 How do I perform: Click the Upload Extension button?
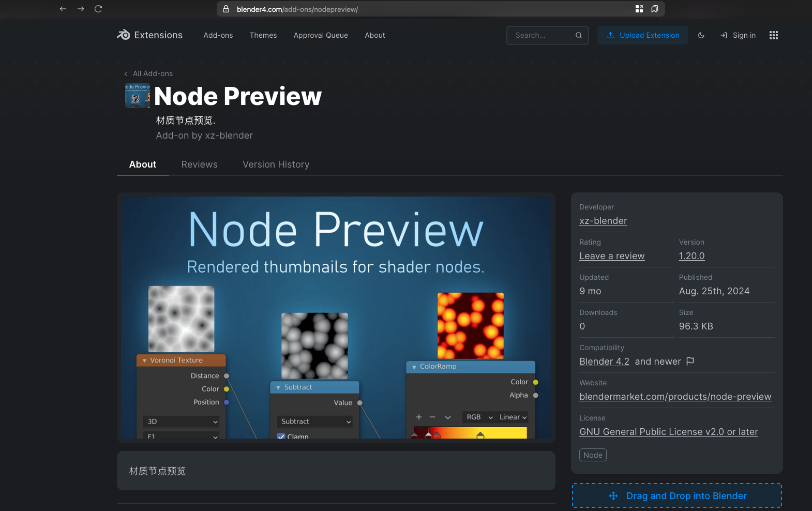click(x=642, y=35)
